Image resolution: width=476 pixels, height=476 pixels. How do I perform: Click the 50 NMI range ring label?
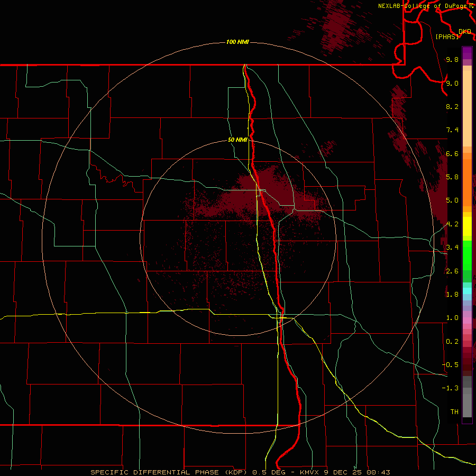(x=237, y=140)
